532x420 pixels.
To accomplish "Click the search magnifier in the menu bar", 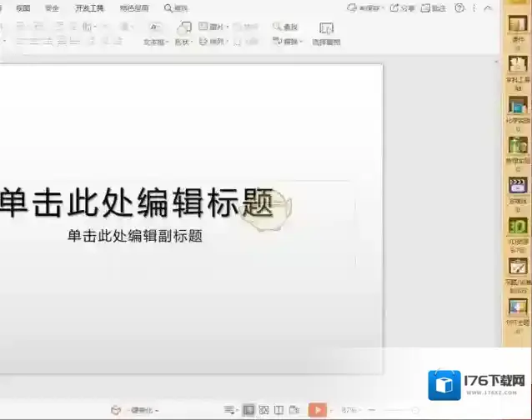I will tap(168, 8).
